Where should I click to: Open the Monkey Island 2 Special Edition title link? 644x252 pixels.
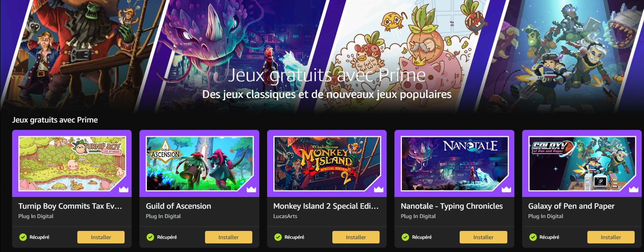click(x=326, y=206)
